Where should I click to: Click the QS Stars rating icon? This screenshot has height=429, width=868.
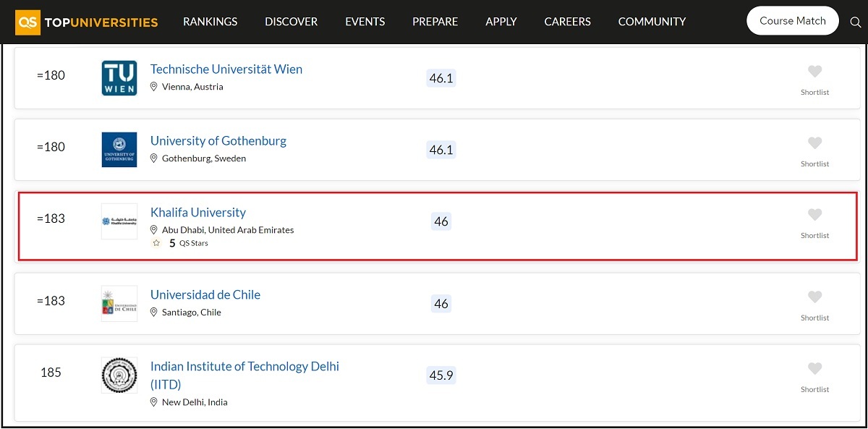pyautogui.click(x=156, y=244)
